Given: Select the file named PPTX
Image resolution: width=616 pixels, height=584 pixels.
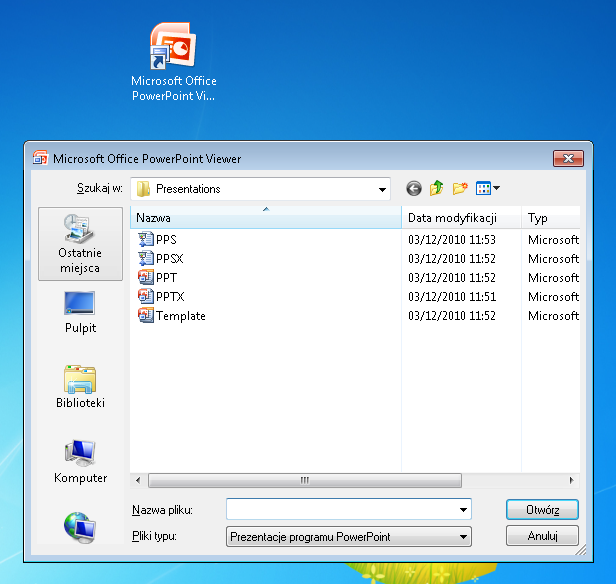Looking at the screenshot, I should coord(170,296).
